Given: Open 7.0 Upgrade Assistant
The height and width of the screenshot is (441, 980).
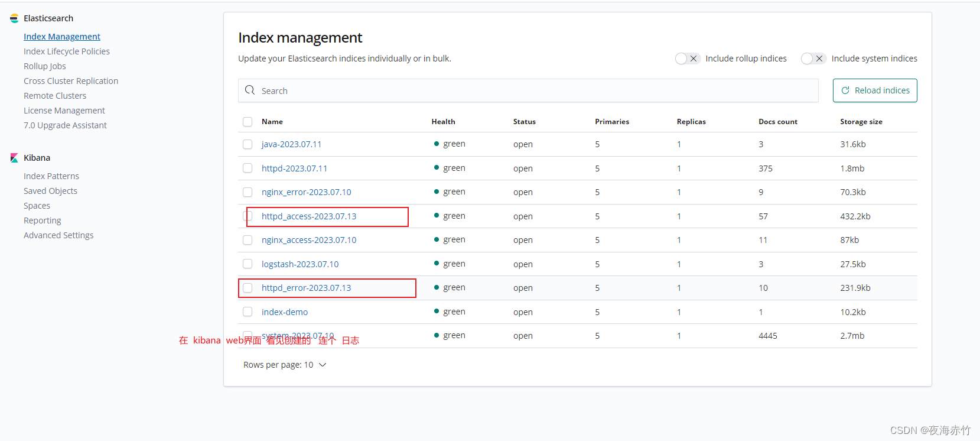Looking at the screenshot, I should pyautogui.click(x=65, y=125).
